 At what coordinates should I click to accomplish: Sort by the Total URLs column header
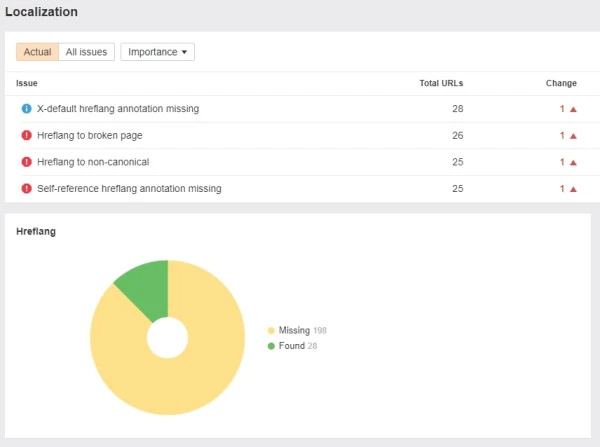click(441, 83)
